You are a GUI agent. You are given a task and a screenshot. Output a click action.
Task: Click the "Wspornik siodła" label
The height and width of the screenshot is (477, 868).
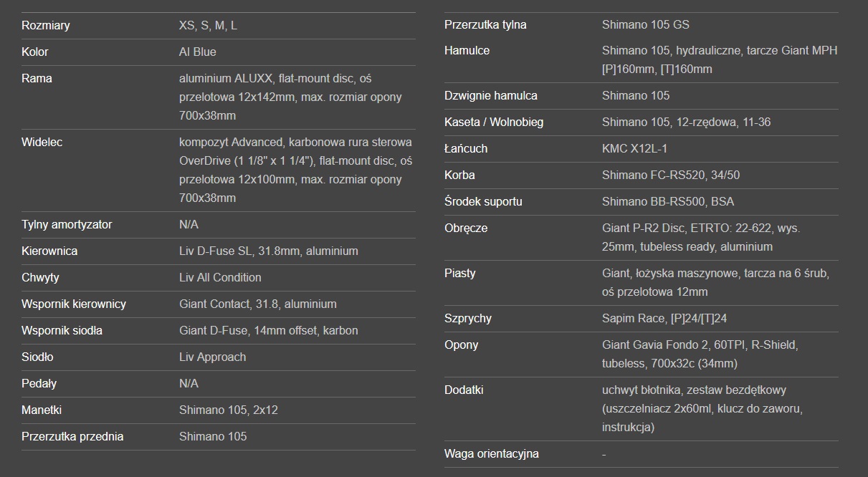tap(62, 331)
